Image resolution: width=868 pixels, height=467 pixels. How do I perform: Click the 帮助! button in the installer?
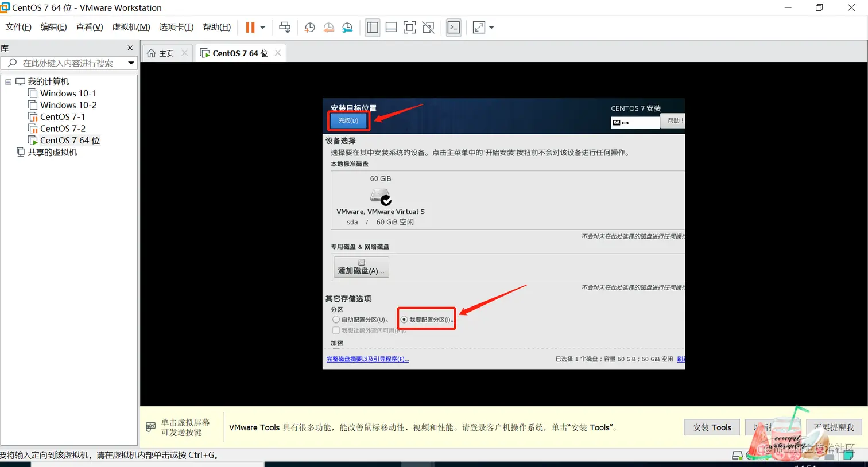[x=672, y=120]
